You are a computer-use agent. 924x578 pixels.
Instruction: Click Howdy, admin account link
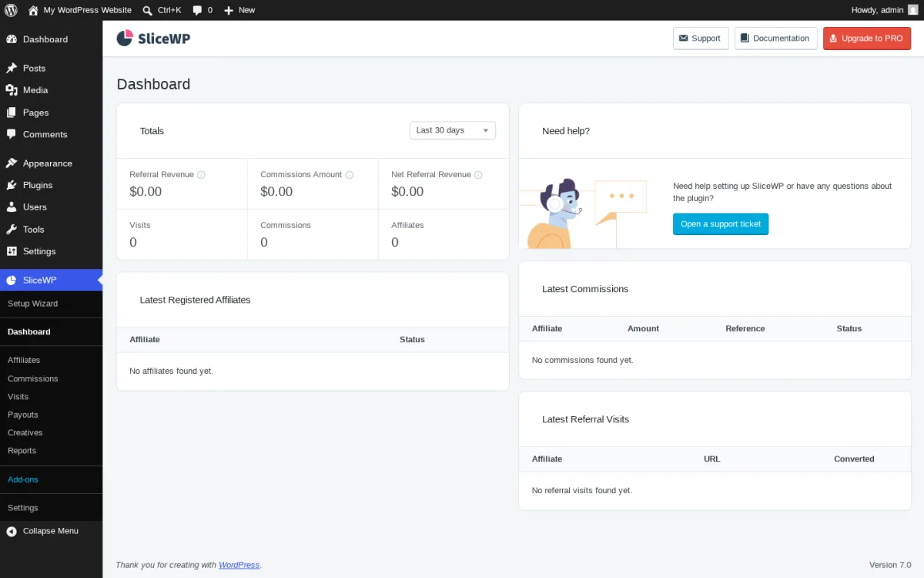click(x=877, y=10)
